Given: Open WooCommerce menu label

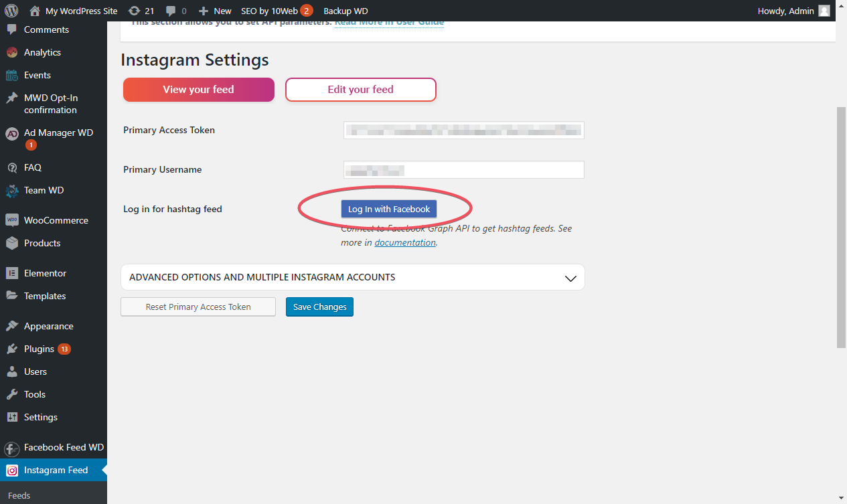Looking at the screenshot, I should 56,220.
